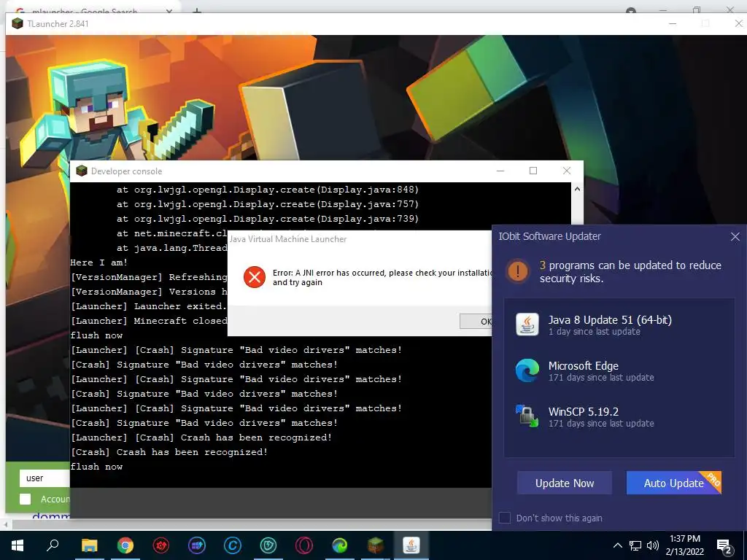
Task: Open the network tray icon
Action: [x=635, y=545]
